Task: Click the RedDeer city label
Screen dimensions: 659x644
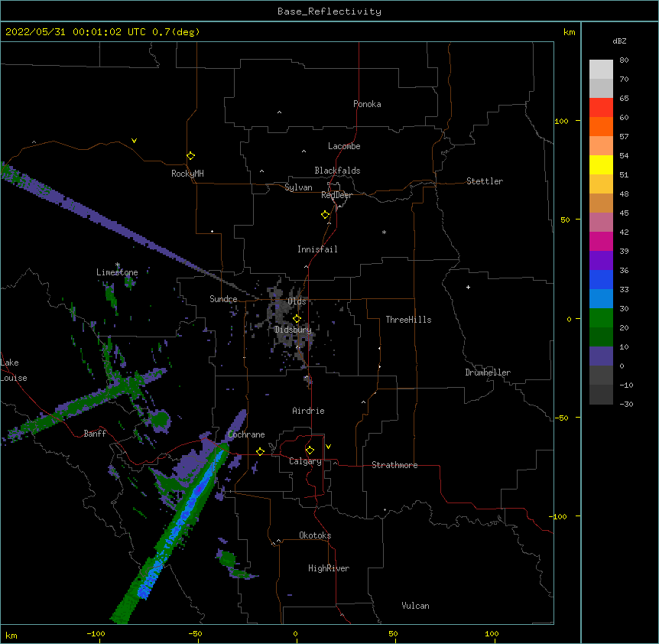Action: [336, 195]
